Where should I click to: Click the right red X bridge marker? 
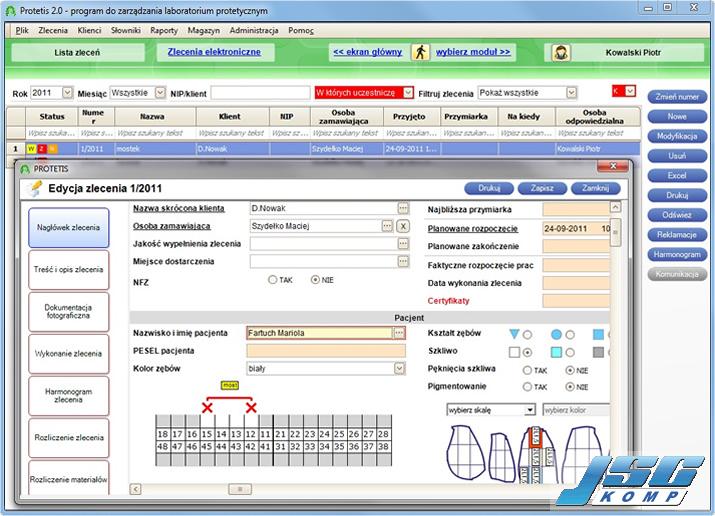point(251,407)
